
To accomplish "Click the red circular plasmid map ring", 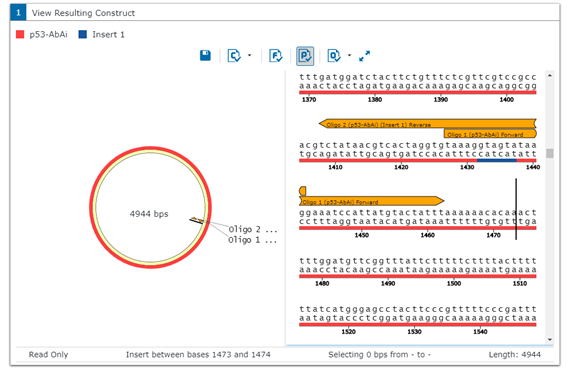I will (x=150, y=149).
